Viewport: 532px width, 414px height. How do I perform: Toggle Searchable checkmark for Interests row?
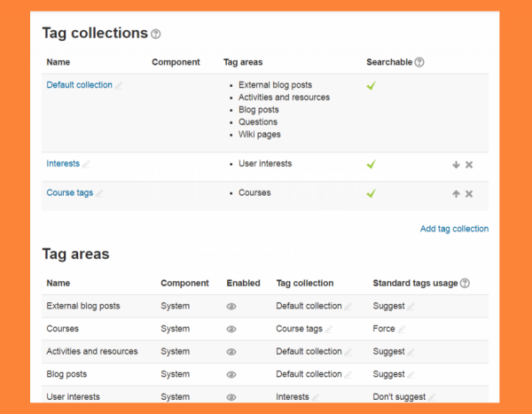pyautogui.click(x=372, y=164)
